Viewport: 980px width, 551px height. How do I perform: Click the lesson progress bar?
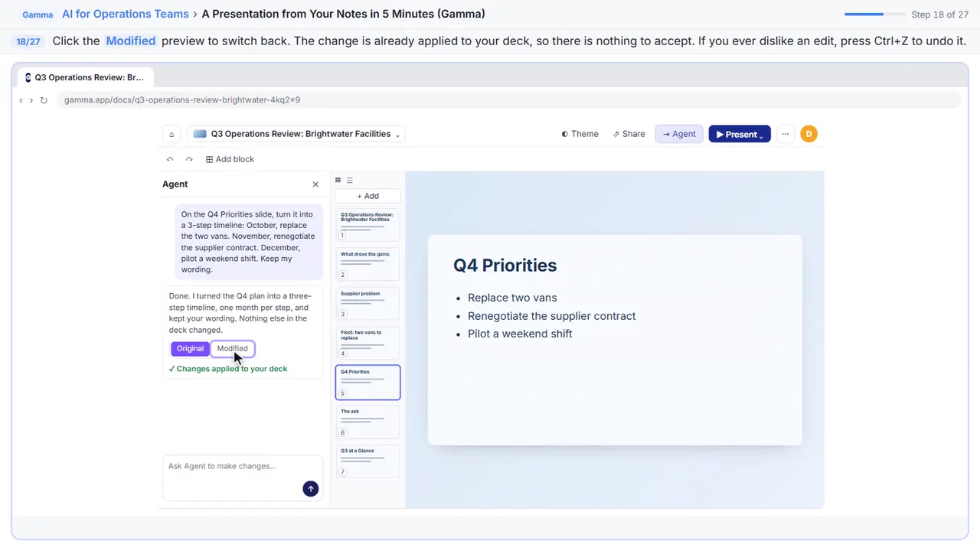click(874, 15)
